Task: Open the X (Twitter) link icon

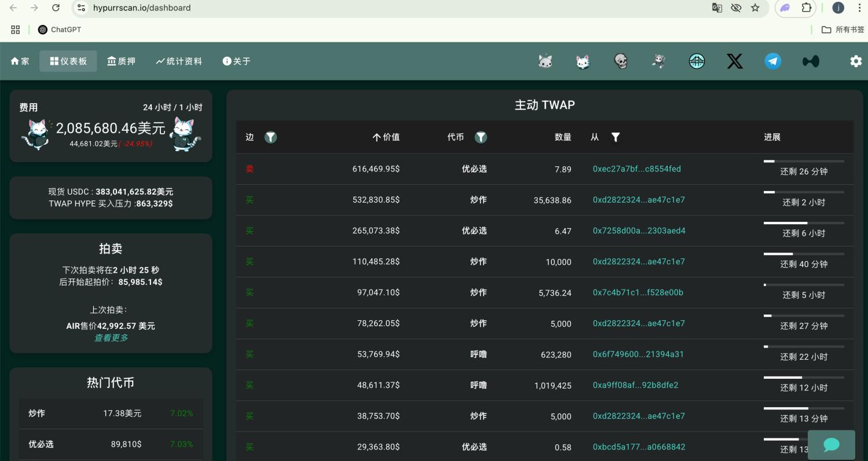Action: click(735, 61)
